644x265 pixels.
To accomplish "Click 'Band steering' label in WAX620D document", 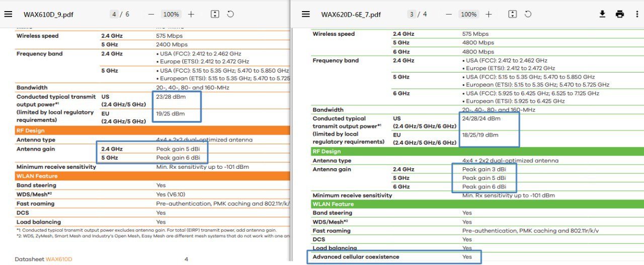I will tap(333, 213).
